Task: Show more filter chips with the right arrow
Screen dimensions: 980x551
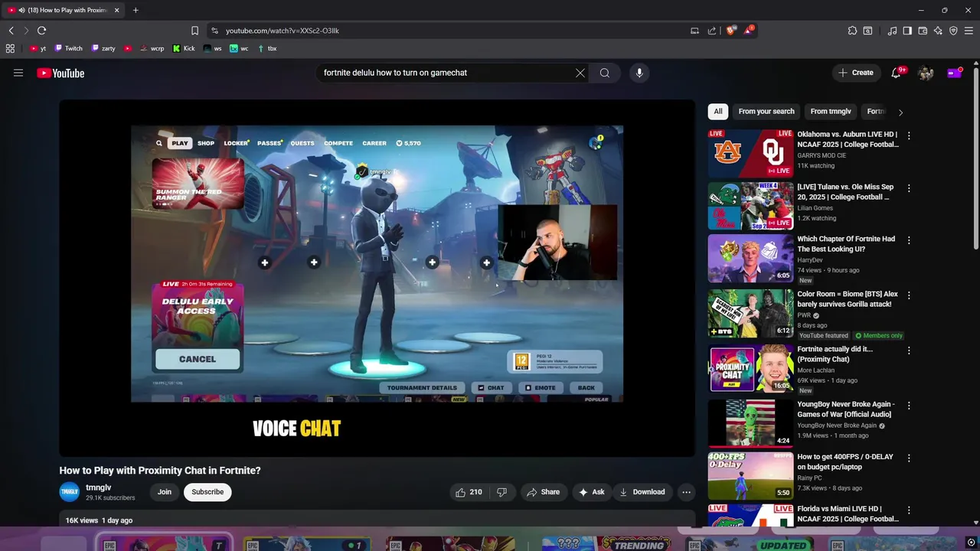Action: click(x=900, y=112)
